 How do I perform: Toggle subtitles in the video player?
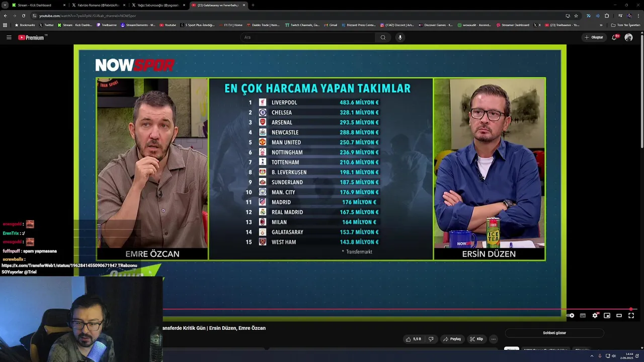click(x=583, y=316)
